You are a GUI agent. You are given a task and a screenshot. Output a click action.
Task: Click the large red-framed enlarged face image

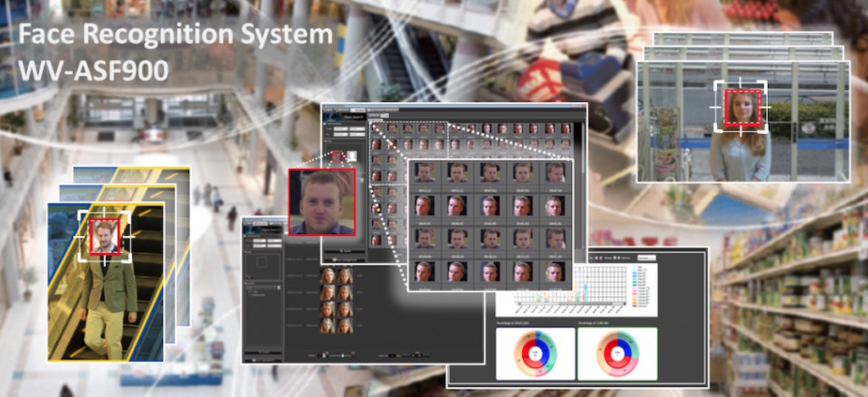[321, 201]
